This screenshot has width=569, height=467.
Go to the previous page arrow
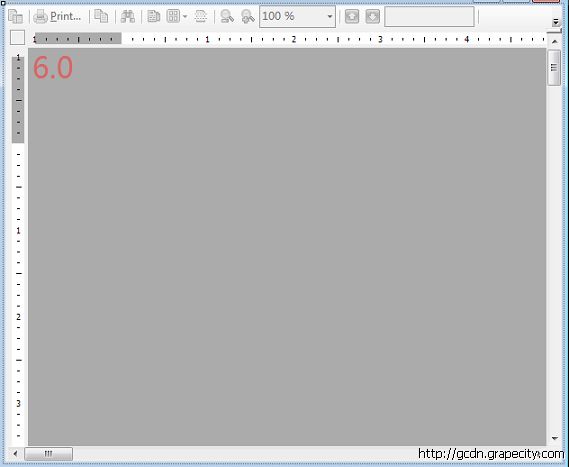coord(352,16)
